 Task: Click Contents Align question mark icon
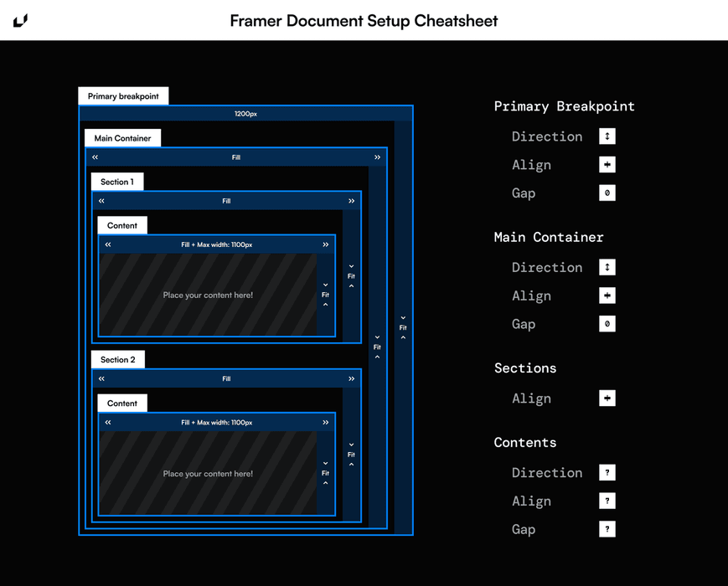click(x=607, y=501)
